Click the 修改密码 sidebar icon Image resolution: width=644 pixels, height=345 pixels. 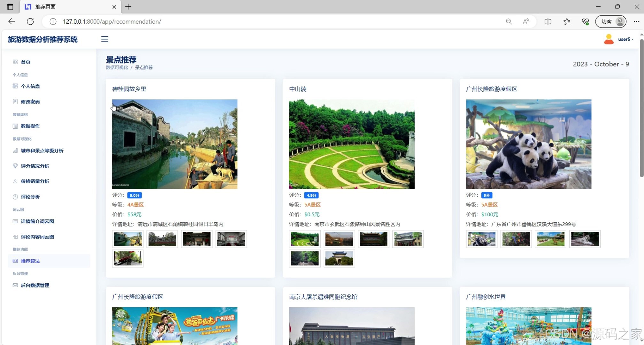click(x=15, y=102)
